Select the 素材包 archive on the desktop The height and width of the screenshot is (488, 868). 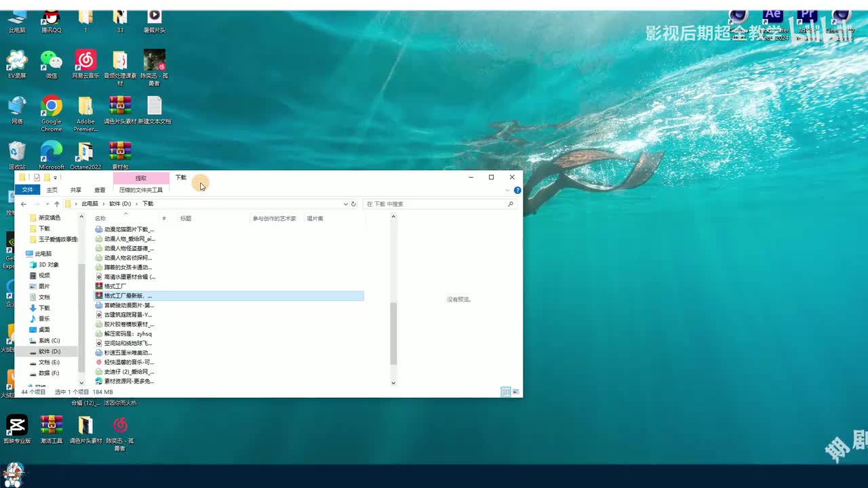point(120,156)
